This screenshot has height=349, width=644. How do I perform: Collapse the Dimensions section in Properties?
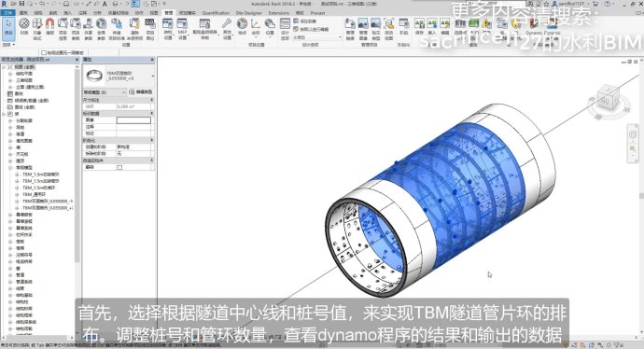click(x=152, y=100)
